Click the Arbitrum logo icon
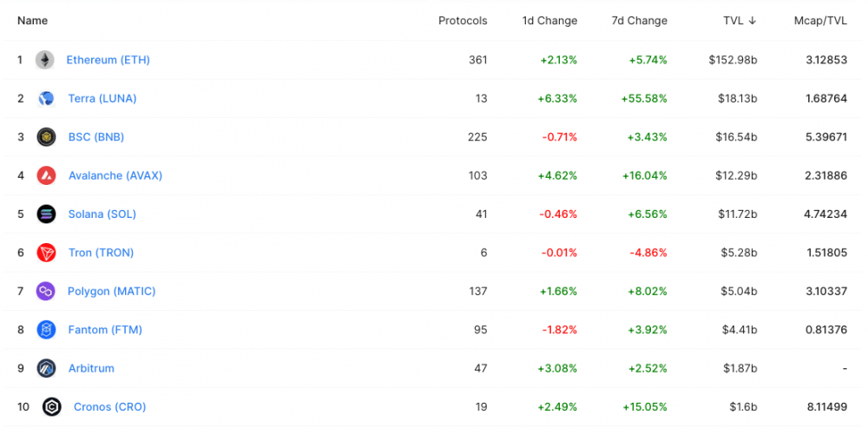Viewport: 868px width, 428px height. tap(46, 368)
